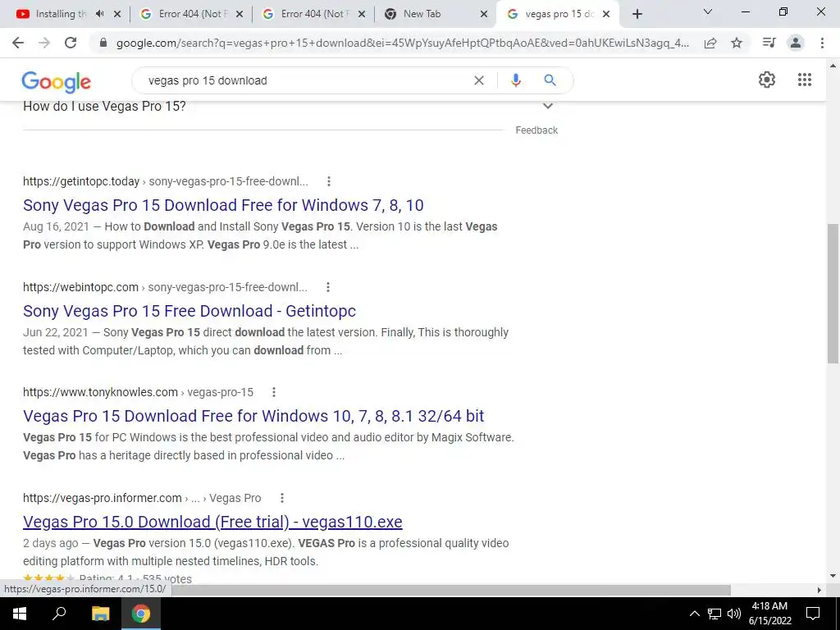Click Chrome icon in taskbar
Image resolution: width=840 pixels, height=630 pixels.
[141, 614]
